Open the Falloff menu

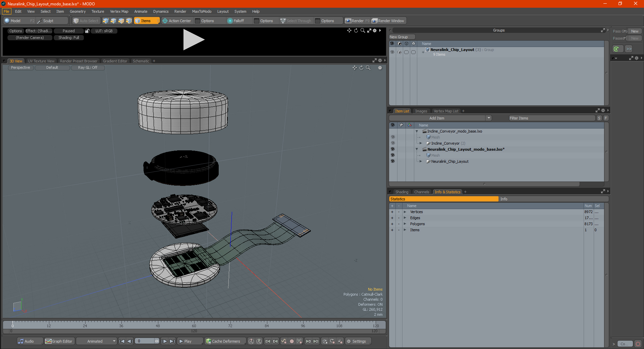(238, 21)
